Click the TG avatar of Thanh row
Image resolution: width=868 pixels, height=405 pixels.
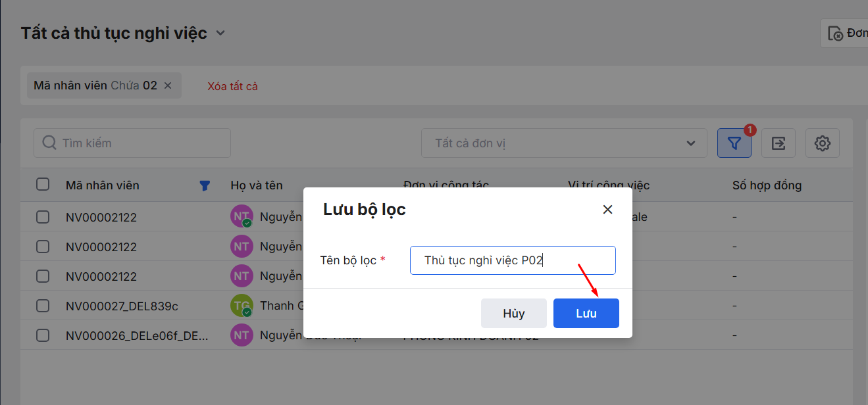(x=242, y=306)
